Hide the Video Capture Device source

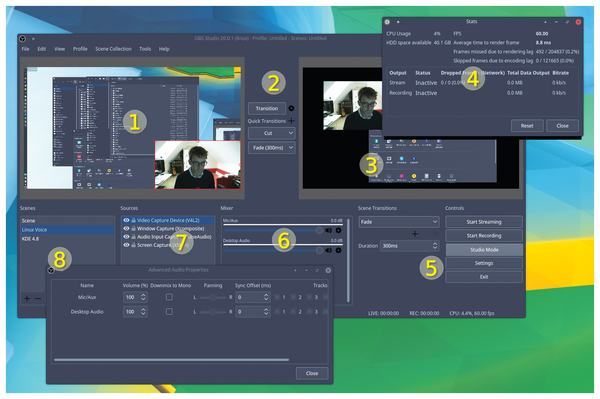pyautogui.click(x=126, y=220)
